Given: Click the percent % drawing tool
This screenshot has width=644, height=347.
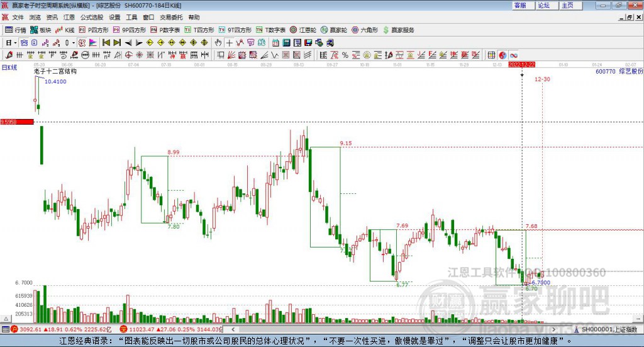Looking at the screenshot, I should pos(345,55).
